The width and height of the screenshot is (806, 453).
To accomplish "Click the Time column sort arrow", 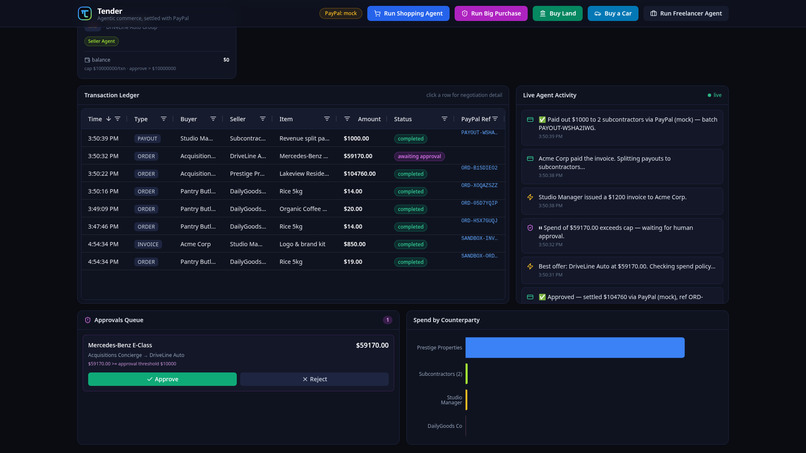I will (108, 119).
